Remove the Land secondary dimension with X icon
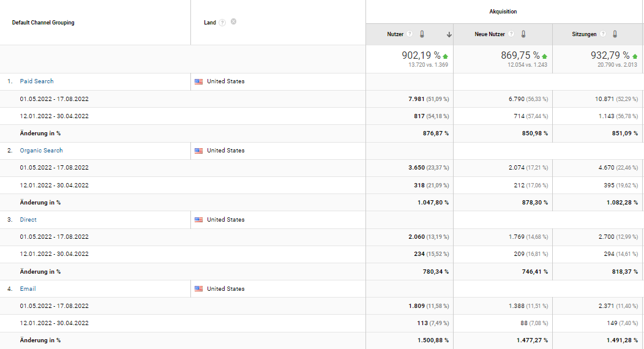The height and width of the screenshot is (349, 644). point(233,22)
